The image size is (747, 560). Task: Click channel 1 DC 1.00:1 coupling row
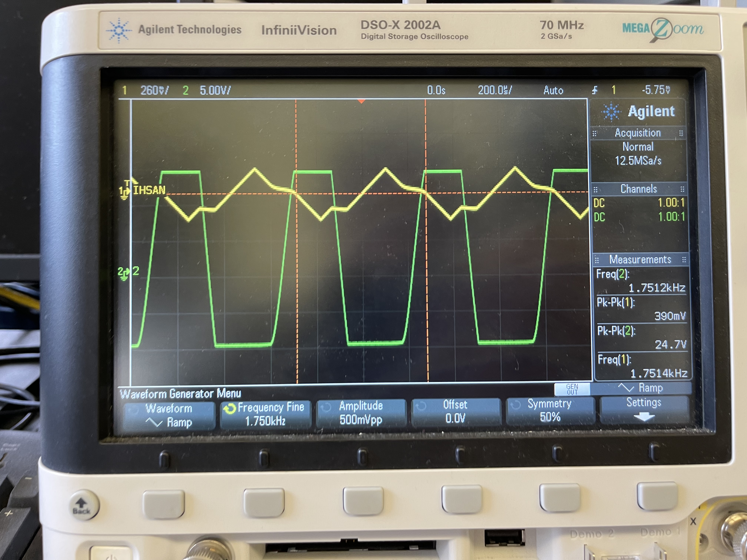pyautogui.click(x=639, y=203)
